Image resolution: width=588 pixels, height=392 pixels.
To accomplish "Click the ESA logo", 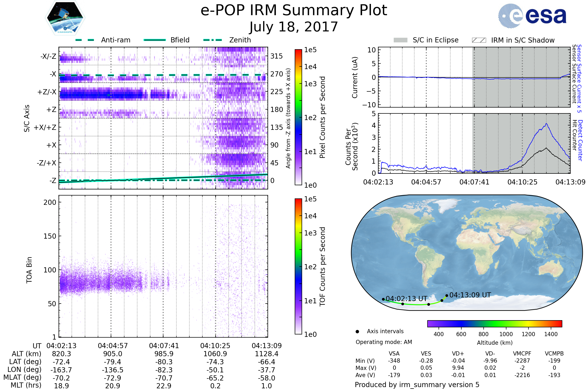I will 532,16.
